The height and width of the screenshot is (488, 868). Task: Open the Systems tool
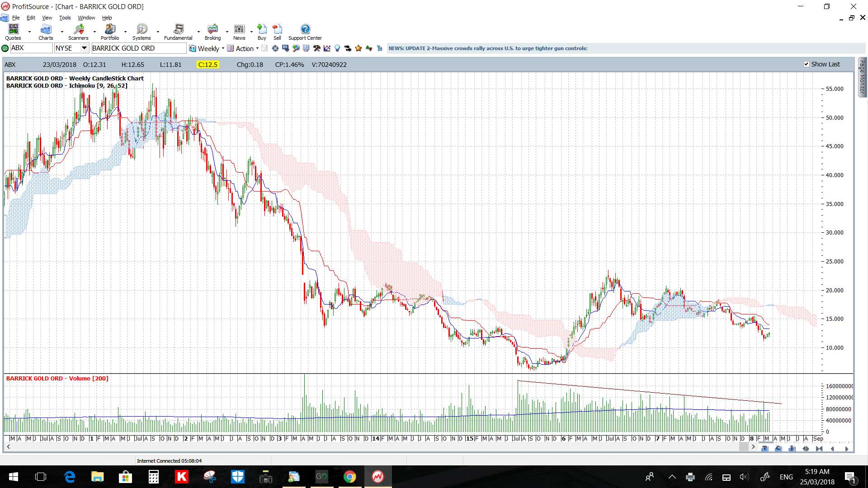pos(142,32)
